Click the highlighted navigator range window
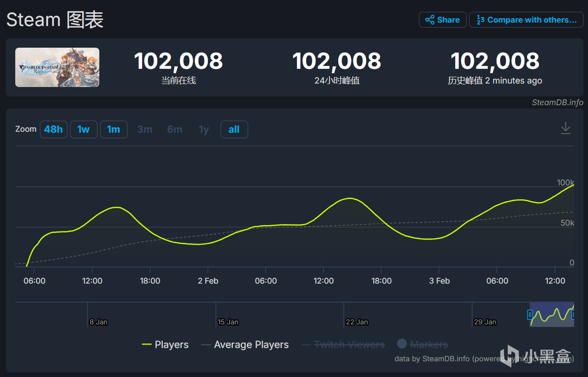 coord(552,315)
